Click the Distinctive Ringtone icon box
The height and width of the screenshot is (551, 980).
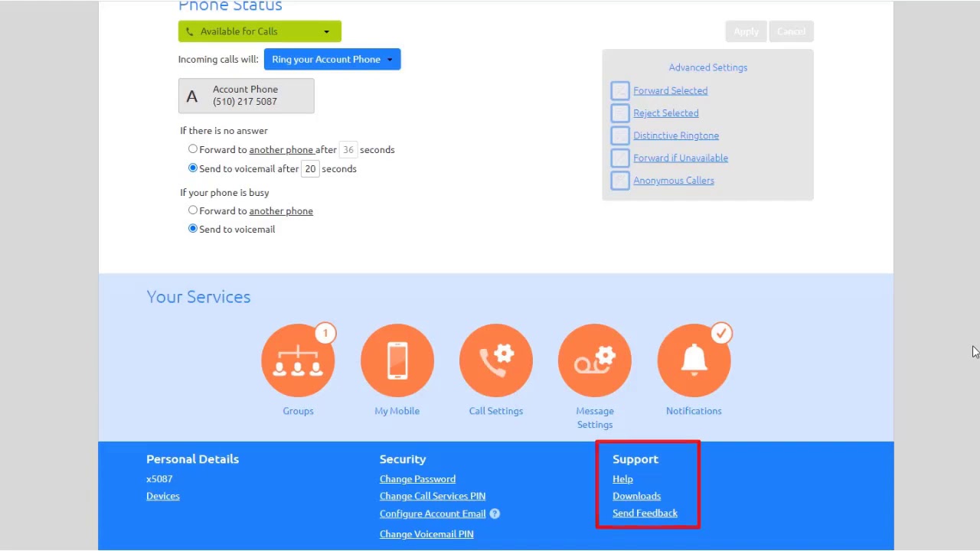tap(620, 135)
